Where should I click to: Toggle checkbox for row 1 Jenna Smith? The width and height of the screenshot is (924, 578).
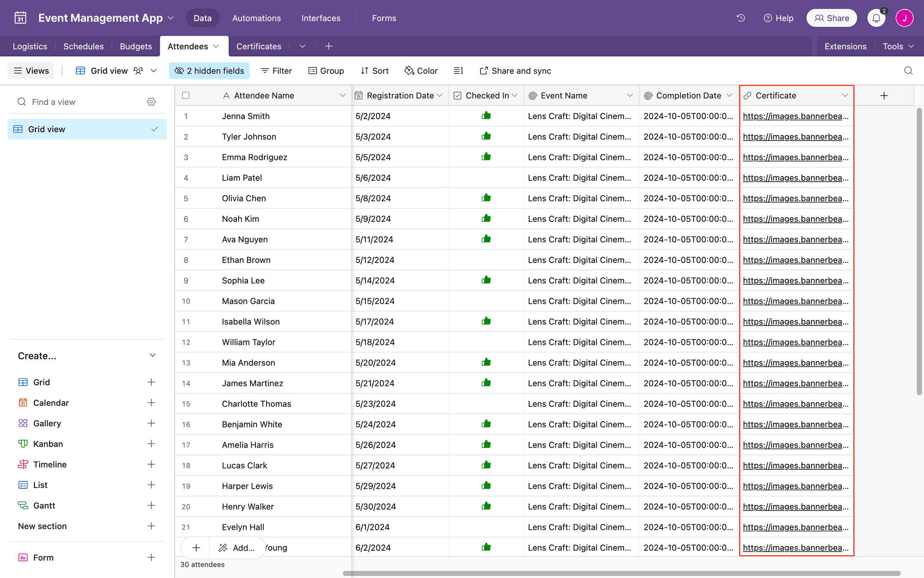tap(186, 116)
